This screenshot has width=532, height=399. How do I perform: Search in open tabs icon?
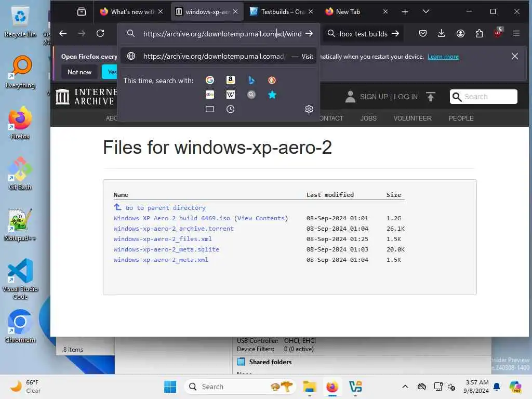(210, 109)
